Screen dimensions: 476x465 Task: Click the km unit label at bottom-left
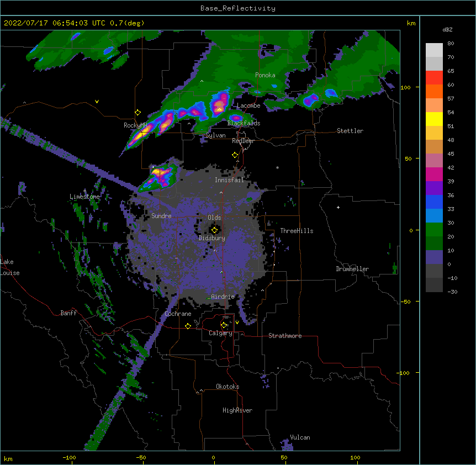pyautogui.click(x=8, y=458)
